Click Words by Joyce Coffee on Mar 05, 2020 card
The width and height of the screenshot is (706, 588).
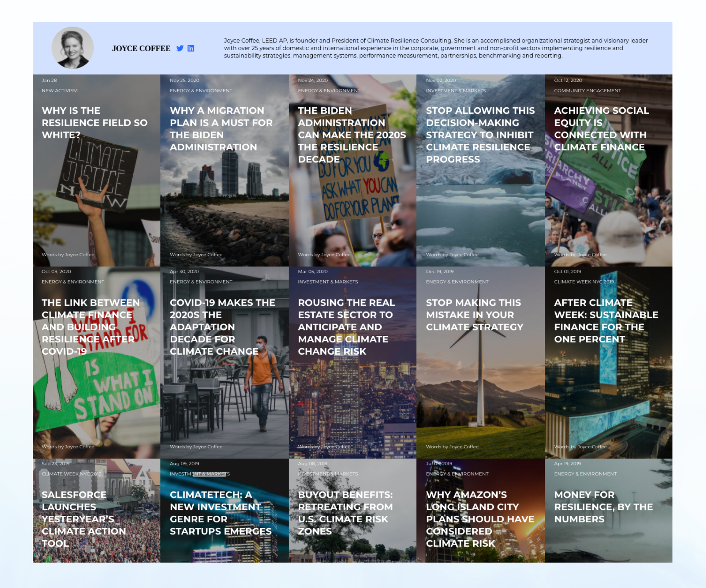point(324,447)
